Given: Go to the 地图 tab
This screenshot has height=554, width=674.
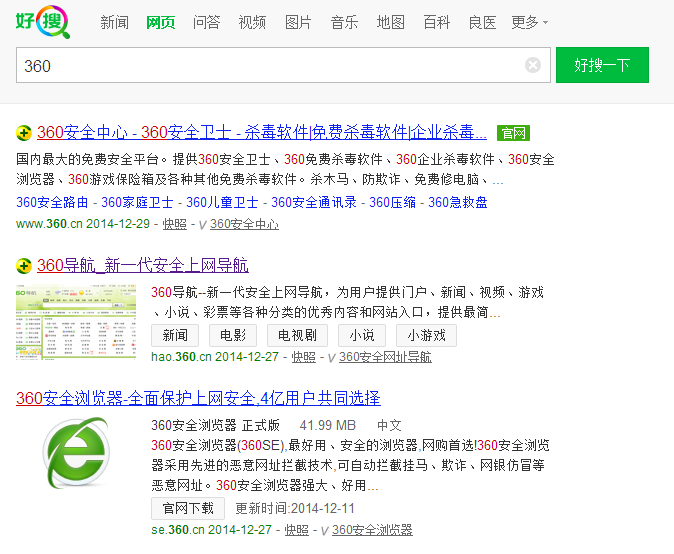Looking at the screenshot, I should coord(390,22).
